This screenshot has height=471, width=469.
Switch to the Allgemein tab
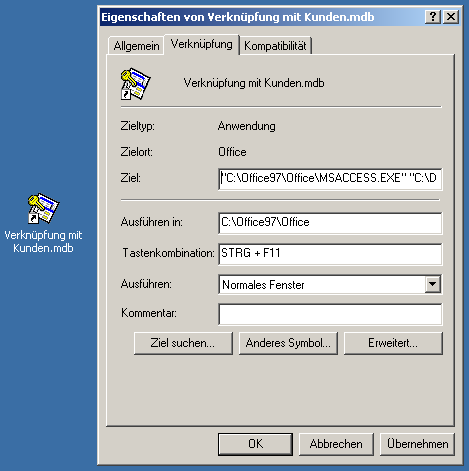point(136,46)
